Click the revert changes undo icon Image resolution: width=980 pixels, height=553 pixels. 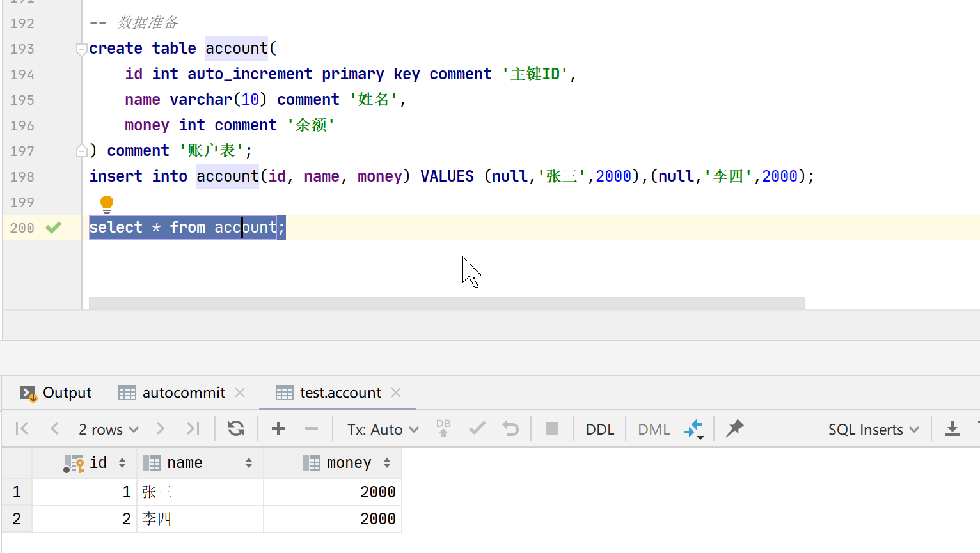pyautogui.click(x=510, y=428)
